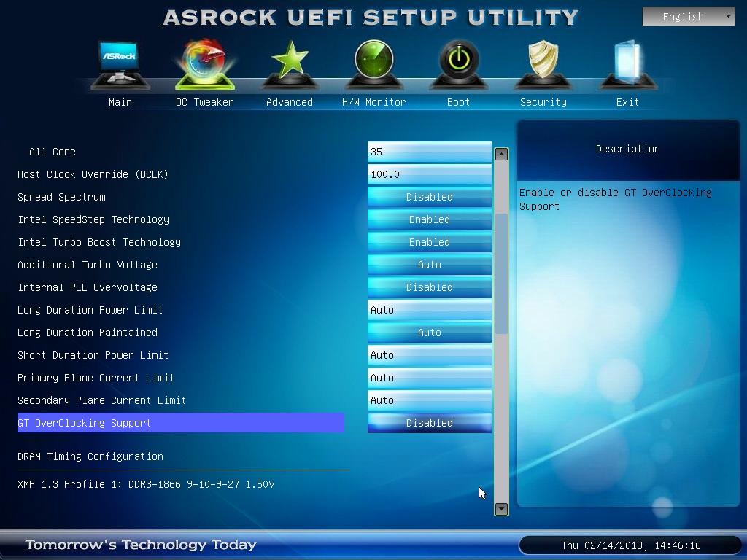The image size is (747, 560).
Task: Select the All Core label
Action: pyautogui.click(x=53, y=152)
